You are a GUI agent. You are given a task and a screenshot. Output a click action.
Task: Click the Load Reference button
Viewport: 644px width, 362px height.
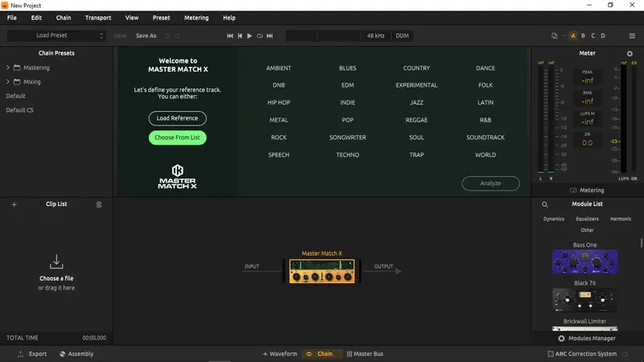click(177, 118)
